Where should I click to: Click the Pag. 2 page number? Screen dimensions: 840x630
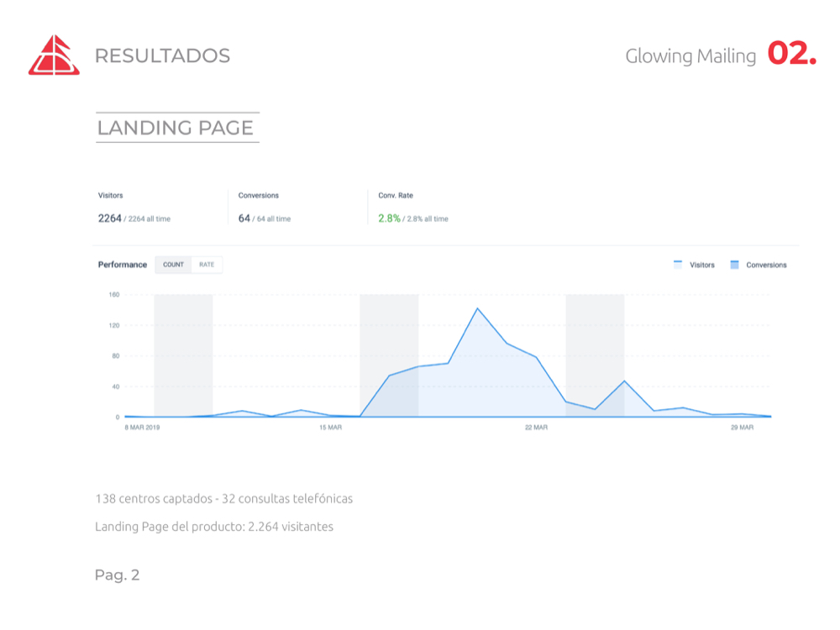tap(118, 575)
